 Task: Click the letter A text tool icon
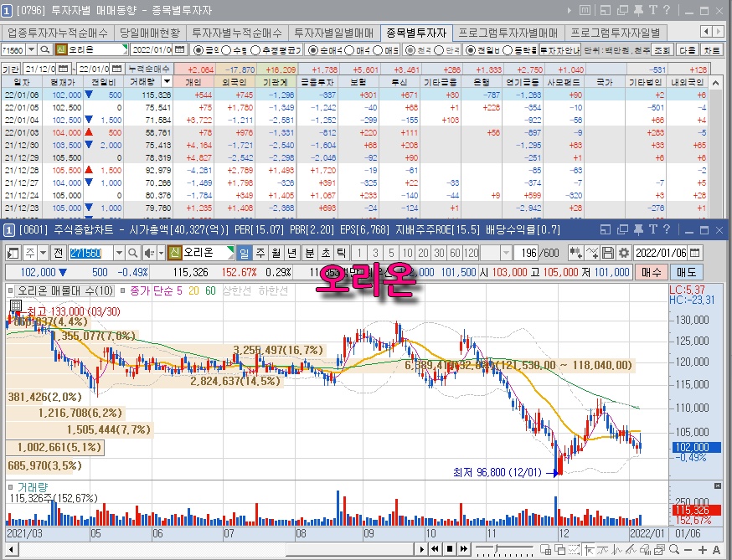click(x=717, y=550)
